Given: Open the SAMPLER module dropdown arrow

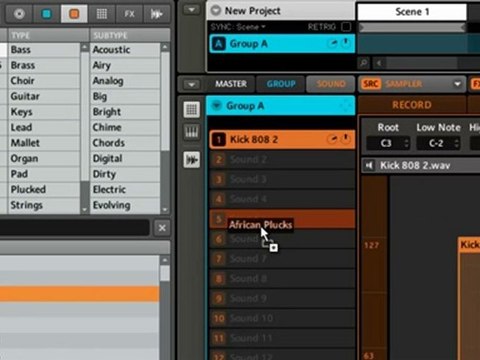Looking at the screenshot, I should (457, 84).
